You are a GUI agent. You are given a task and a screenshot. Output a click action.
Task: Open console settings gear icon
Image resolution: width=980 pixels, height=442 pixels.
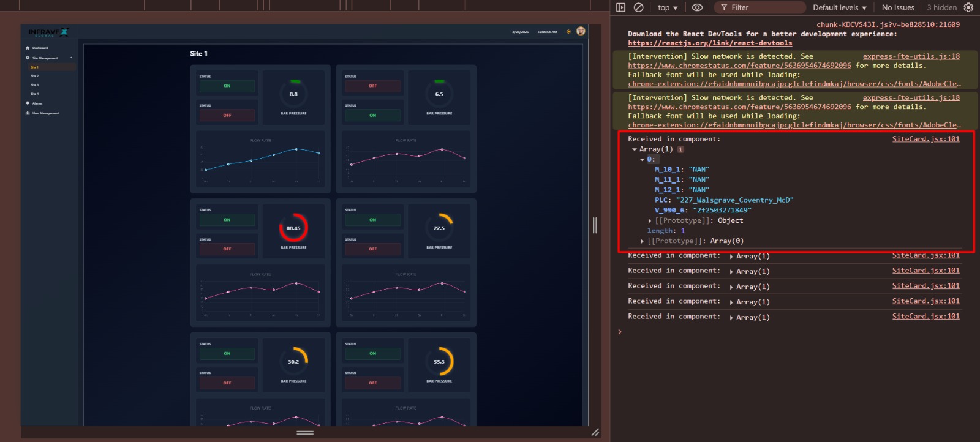coord(968,7)
